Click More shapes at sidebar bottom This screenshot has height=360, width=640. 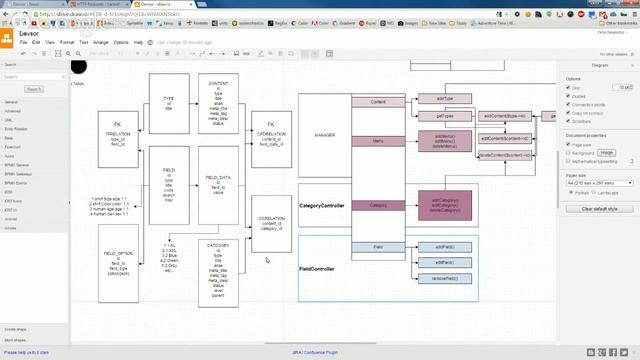(16, 340)
